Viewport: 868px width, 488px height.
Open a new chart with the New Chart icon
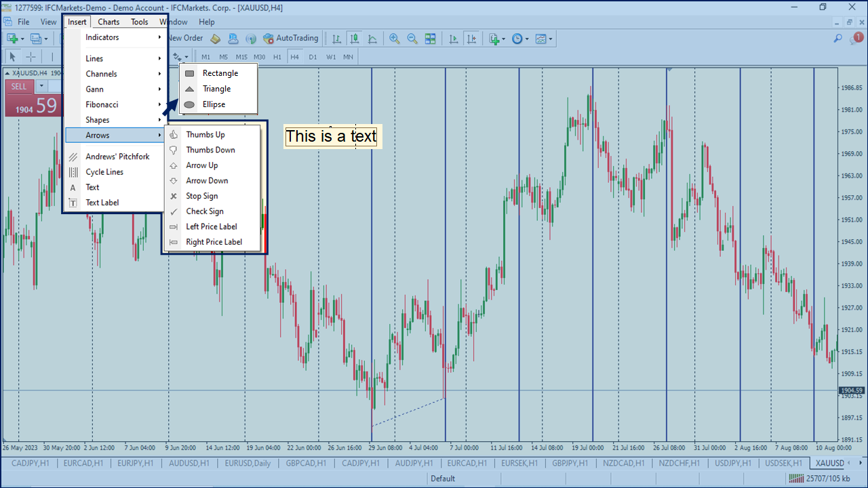pos(494,39)
